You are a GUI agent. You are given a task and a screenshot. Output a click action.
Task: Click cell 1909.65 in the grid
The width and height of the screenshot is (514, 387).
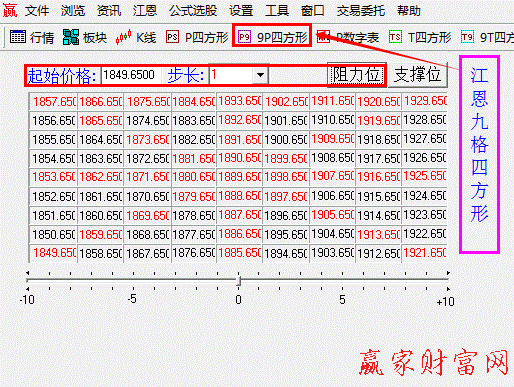[x=332, y=140]
